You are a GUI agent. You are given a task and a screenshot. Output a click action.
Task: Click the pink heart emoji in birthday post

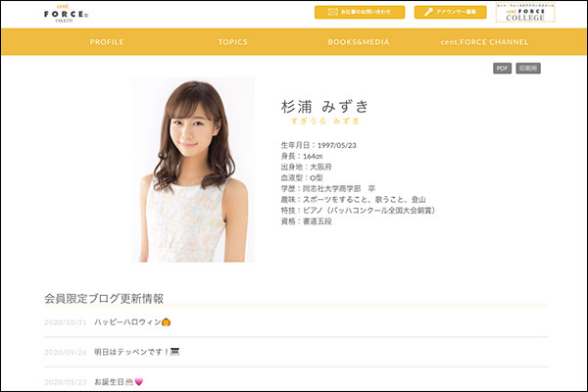pos(139,381)
